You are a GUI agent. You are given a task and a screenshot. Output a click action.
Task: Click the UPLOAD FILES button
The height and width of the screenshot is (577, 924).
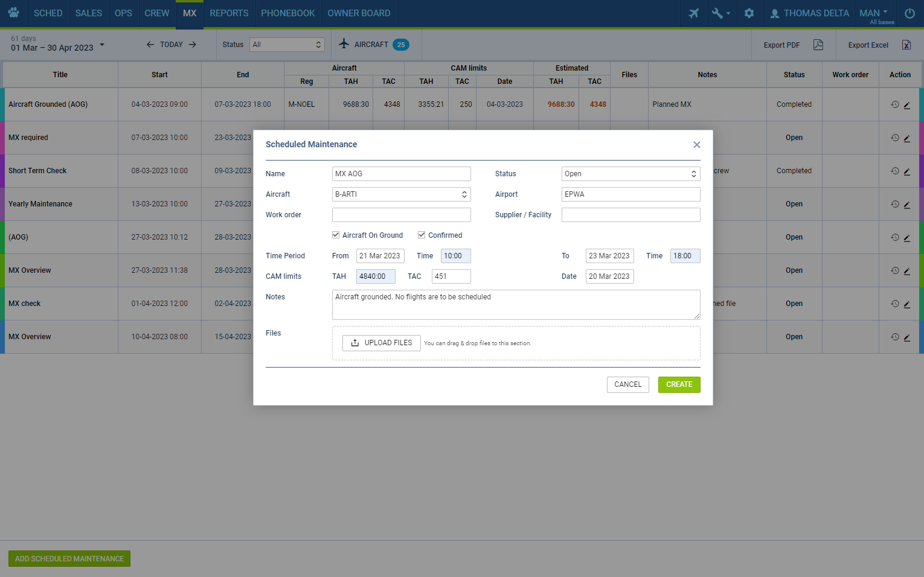pos(382,343)
